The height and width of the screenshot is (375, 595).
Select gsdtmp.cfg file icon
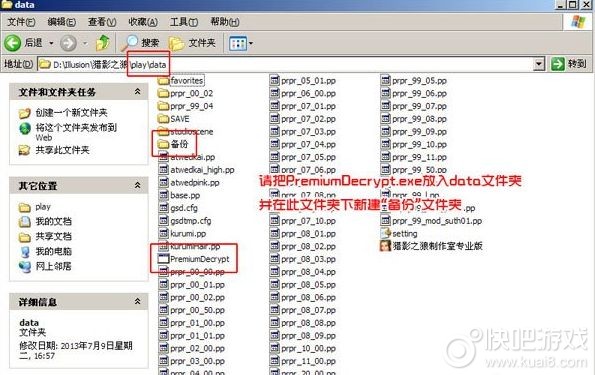tap(163, 221)
